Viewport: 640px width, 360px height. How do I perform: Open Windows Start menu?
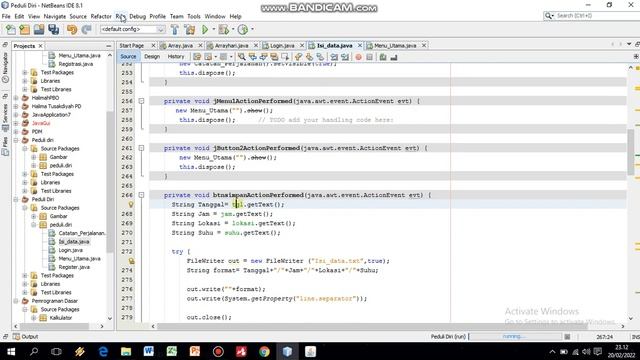pyautogui.click(x=11, y=351)
